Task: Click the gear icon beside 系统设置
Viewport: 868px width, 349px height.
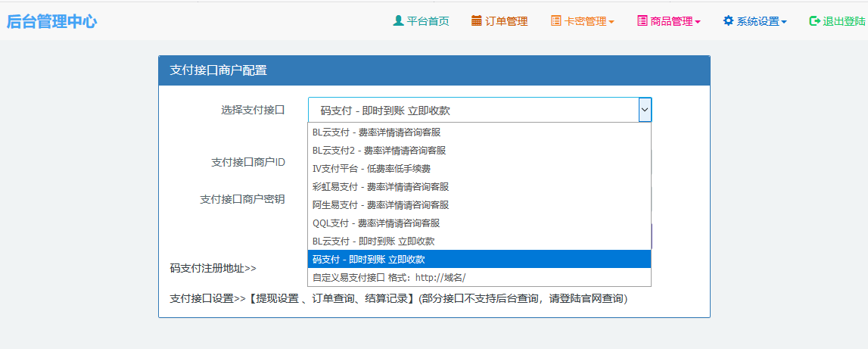Action: pyautogui.click(x=728, y=21)
